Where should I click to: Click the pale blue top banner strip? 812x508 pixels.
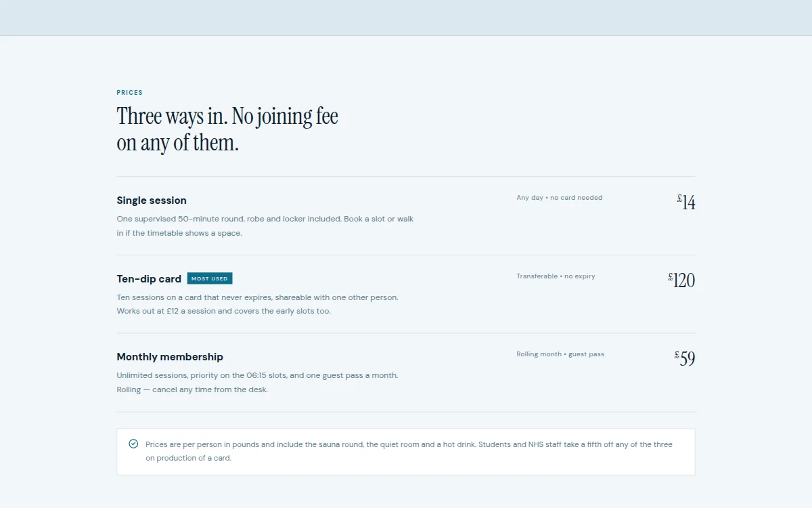(406, 18)
